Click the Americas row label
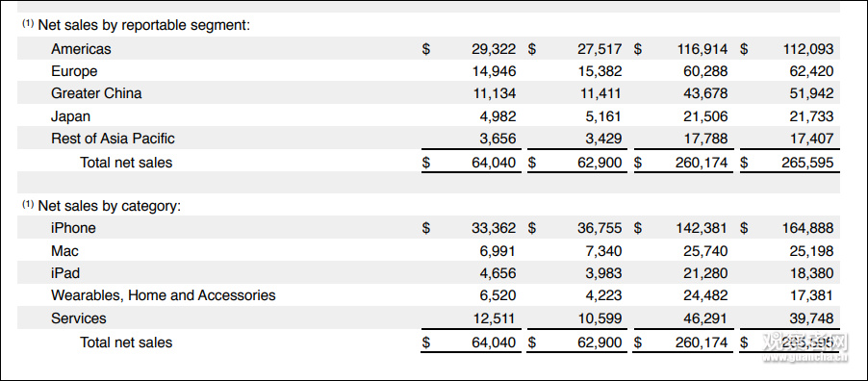Viewport: 868px width, 381px height. coord(81,49)
